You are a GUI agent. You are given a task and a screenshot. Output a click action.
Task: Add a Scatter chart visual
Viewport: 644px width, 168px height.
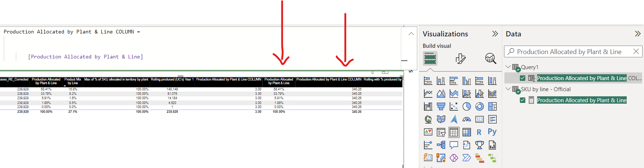[454, 106]
